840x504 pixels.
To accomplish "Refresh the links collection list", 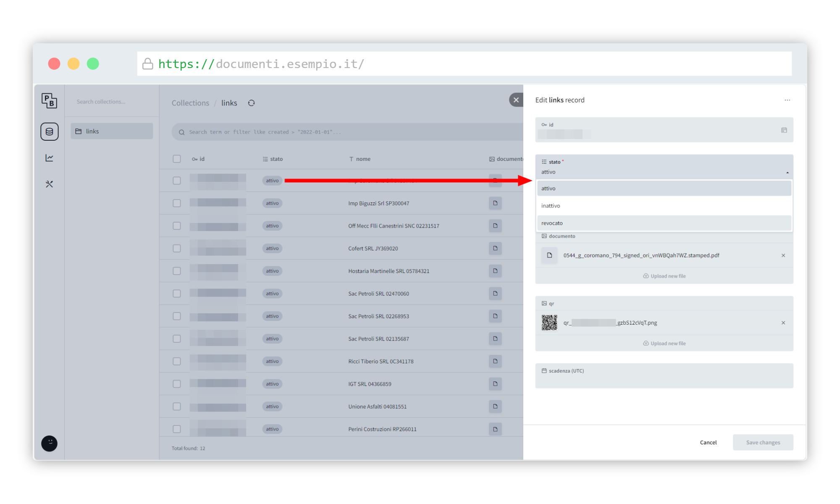I will [x=251, y=103].
